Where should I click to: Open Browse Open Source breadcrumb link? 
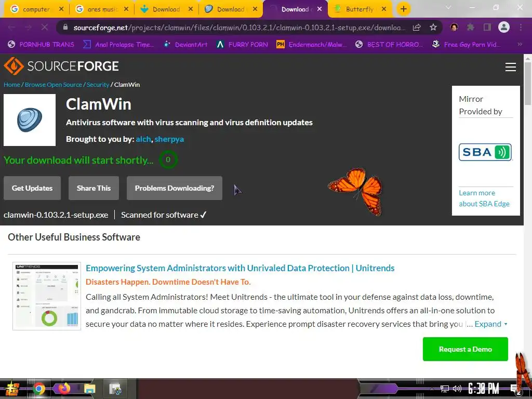(x=54, y=85)
